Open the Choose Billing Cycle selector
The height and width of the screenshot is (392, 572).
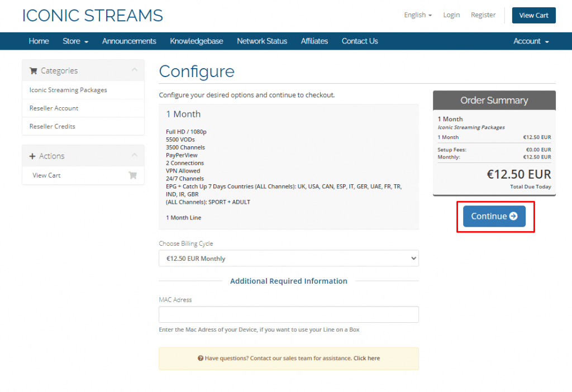click(x=289, y=258)
